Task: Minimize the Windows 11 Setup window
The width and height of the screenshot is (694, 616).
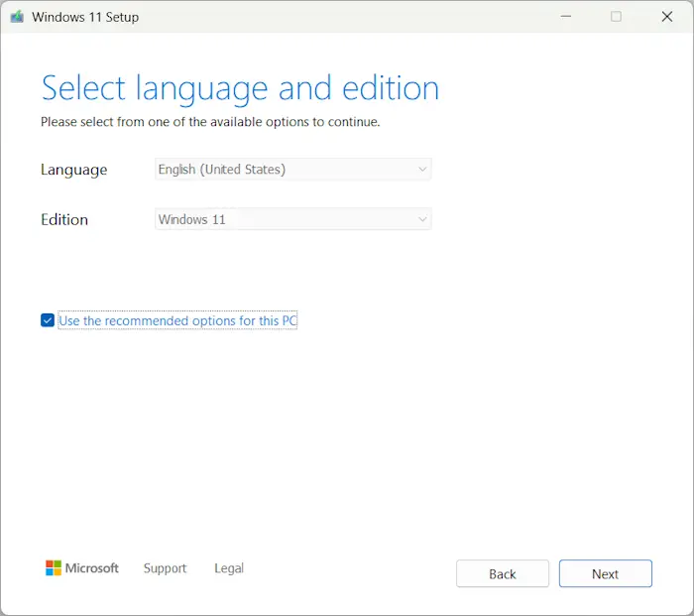Action: 566,17
